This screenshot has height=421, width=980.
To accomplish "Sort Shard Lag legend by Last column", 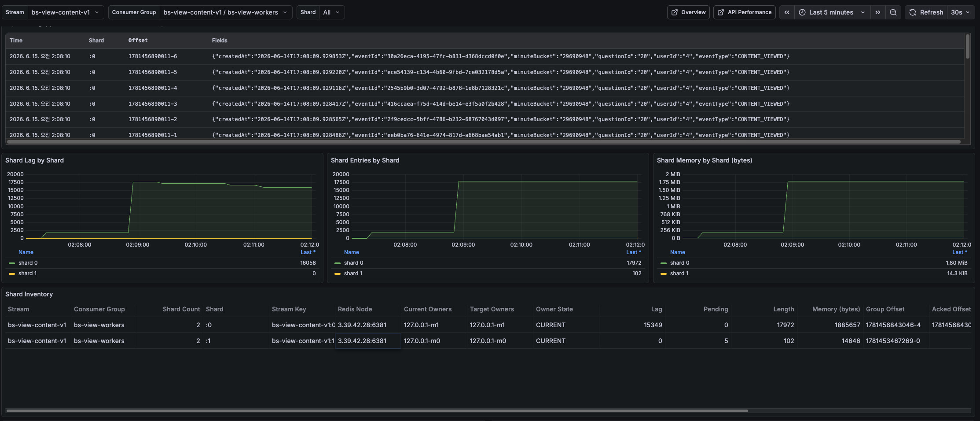I will coord(308,252).
